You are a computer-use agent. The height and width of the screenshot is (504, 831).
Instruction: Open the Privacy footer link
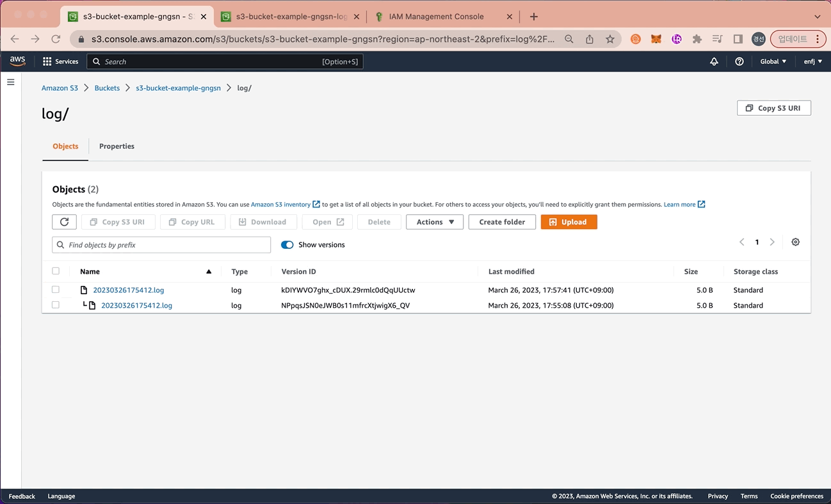pos(718,496)
